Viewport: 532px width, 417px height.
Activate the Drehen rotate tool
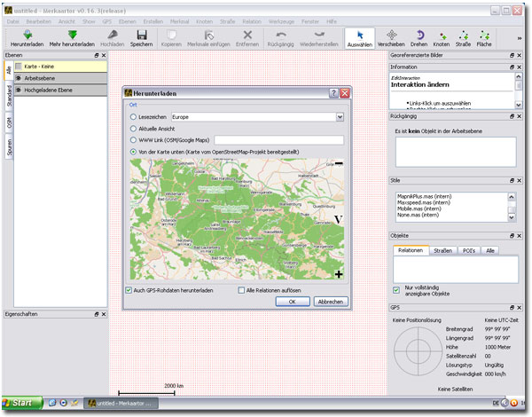[x=419, y=35]
